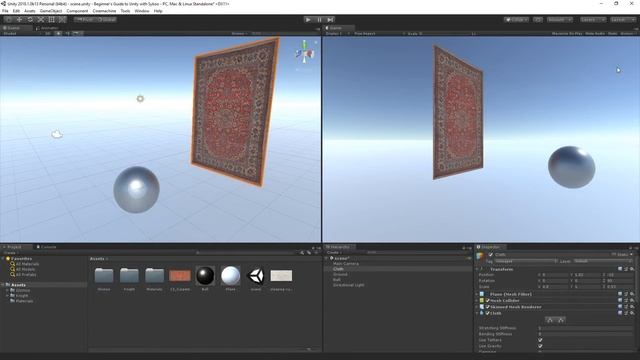Viewport: 640px width, 360px height.
Task: Collapse the Cloth component
Action: pyautogui.click(x=477, y=313)
